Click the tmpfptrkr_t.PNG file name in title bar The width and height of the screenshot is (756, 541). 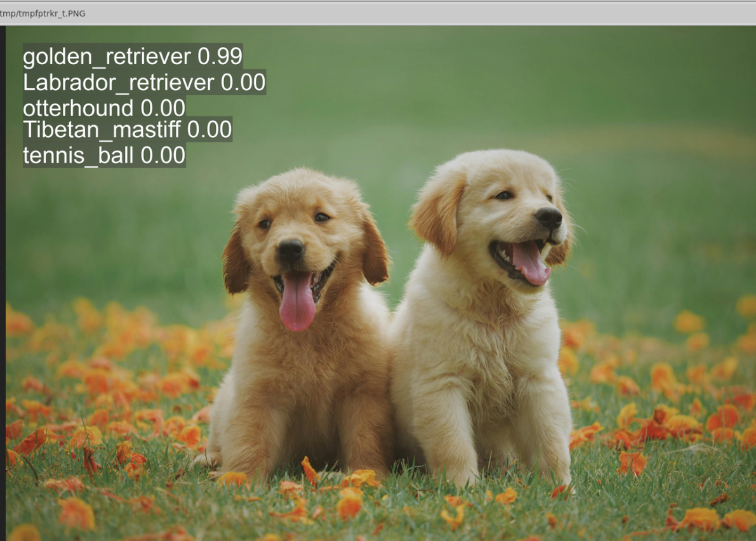coord(43,13)
